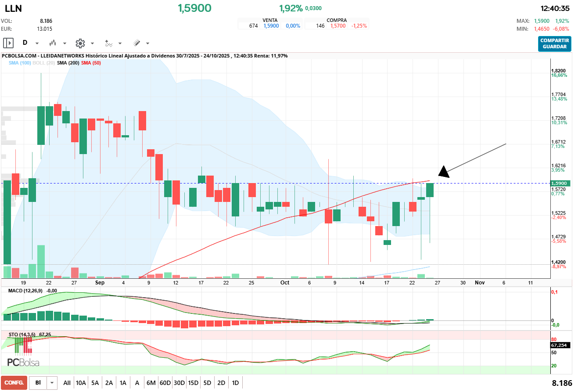This screenshot has height=392, width=578.
Task: Click the LLN ticker symbol
Action: [13, 8]
